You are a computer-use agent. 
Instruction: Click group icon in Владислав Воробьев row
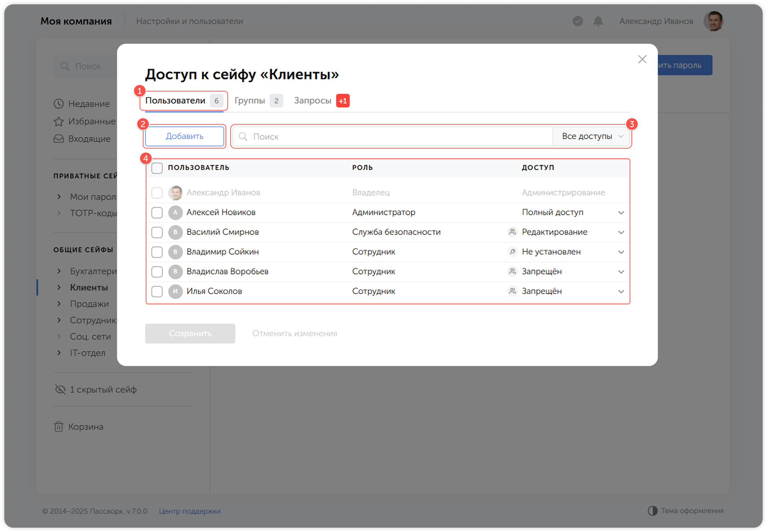[512, 271]
